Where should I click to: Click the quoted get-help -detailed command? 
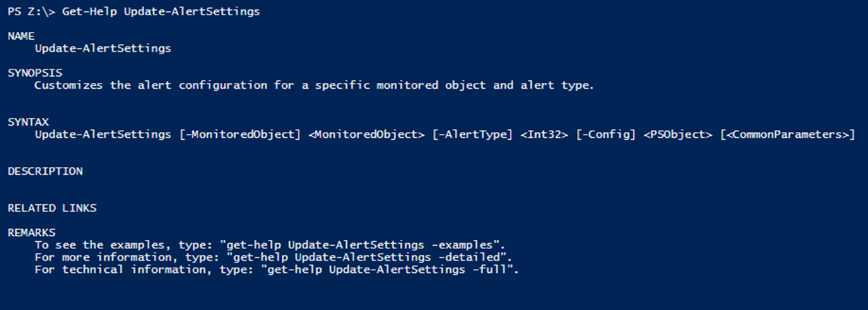[369, 257]
